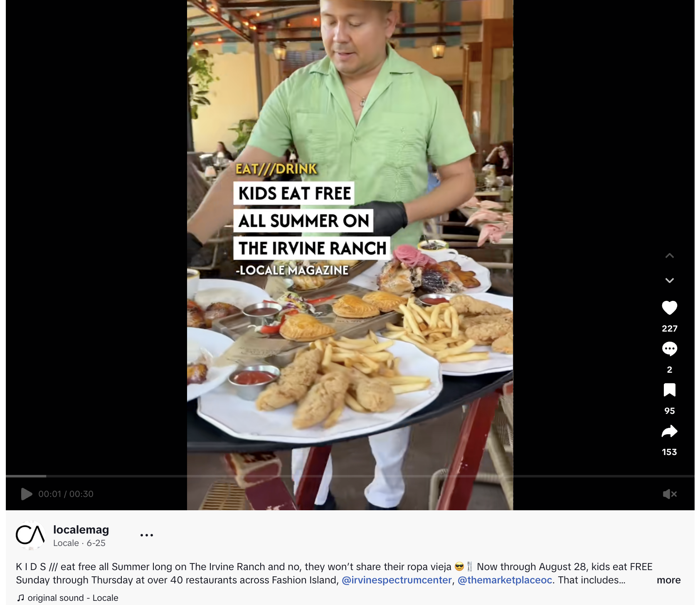Play the video using the play button
This screenshot has width=700, height=605.
[x=27, y=494]
